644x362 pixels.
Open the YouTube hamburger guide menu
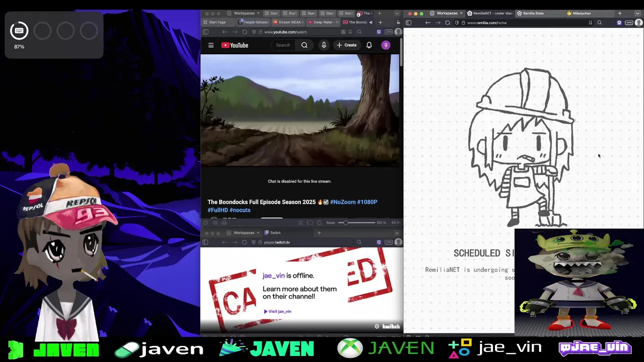[211, 45]
